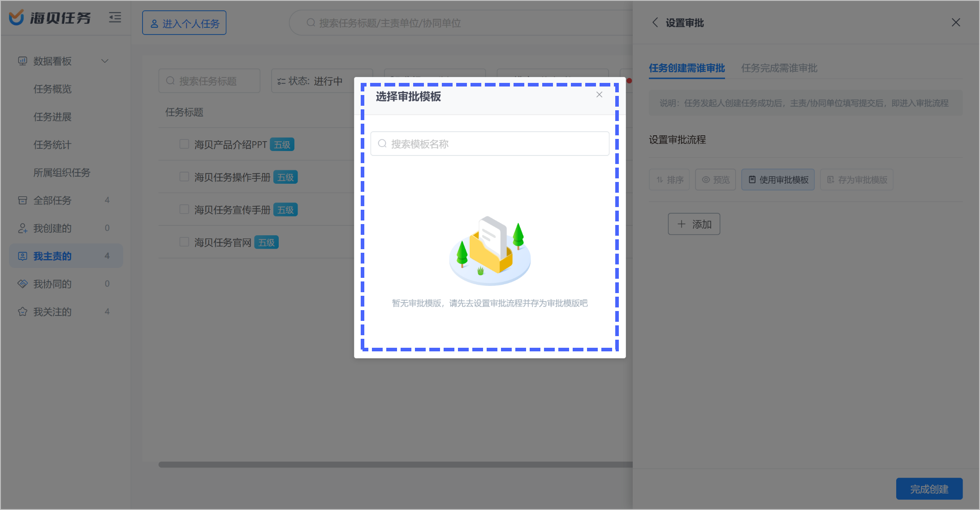Open task 海贝任务操作手册
This screenshot has width=980, height=510.
[232, 177]
